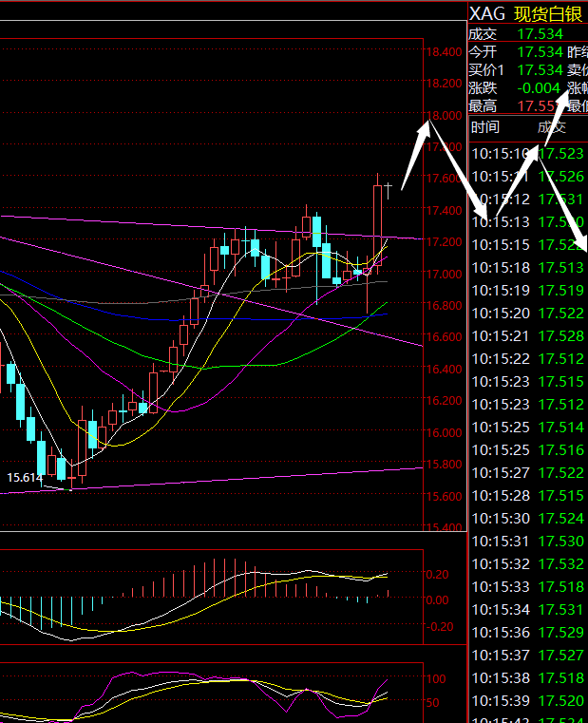The height and width of the screenshot is (723, 588).
Task: Click the 17.519 price in the 10:15:19 row
Action: pyautogui.click(x=560, y=290)
